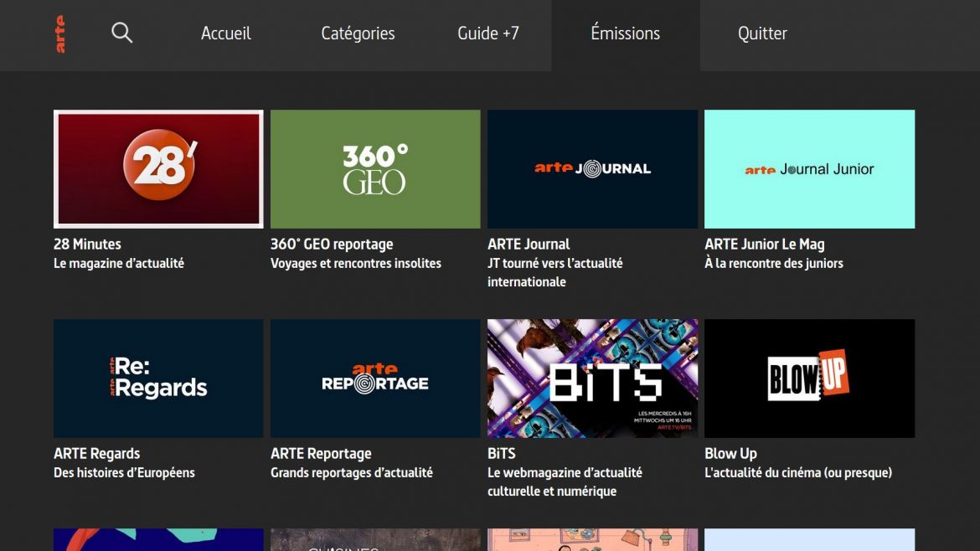The width and height of the screenshot is (980, 551).
Task: Click "Le magazine d'actualité" description
Action: 119,264
